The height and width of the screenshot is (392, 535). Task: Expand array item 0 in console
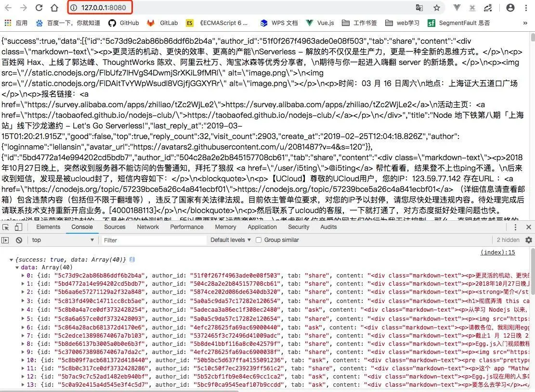[23, 276]
